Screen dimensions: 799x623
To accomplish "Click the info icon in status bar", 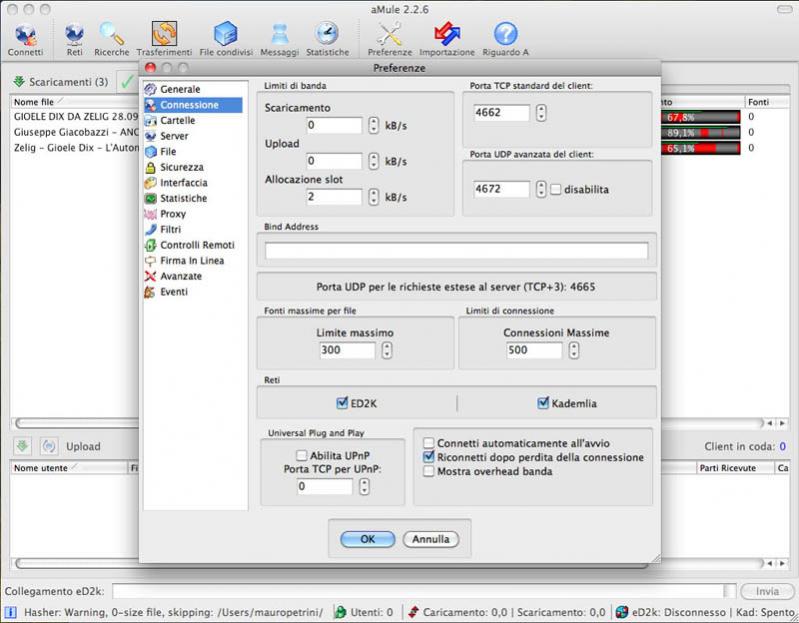I will point(10,612).
